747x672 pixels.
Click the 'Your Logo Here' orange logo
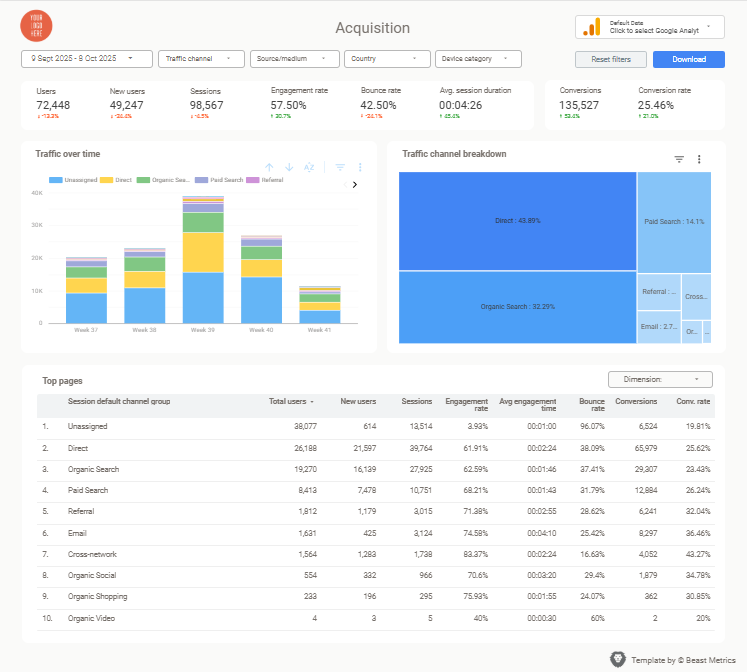(36, 26)
